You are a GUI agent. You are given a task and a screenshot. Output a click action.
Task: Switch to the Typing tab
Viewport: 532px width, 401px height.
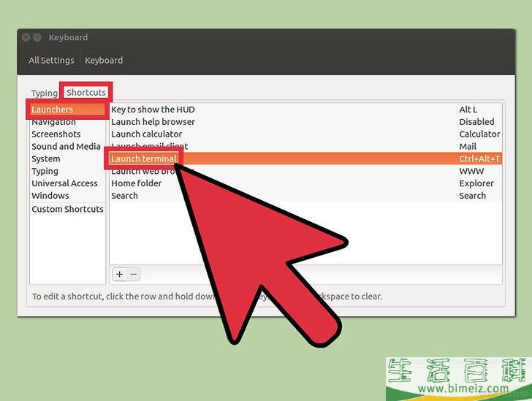[x=45, y=93]
